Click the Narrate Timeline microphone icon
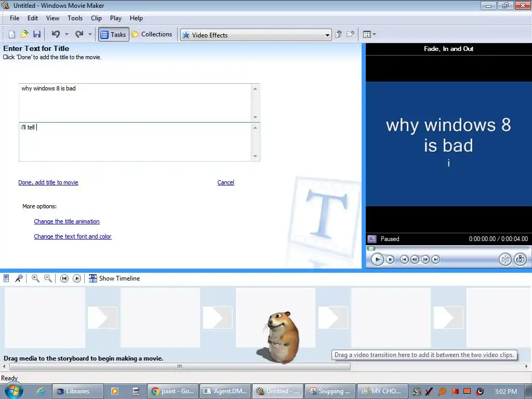This screenshot has width=532, height=399. click(x=19, y=278)
